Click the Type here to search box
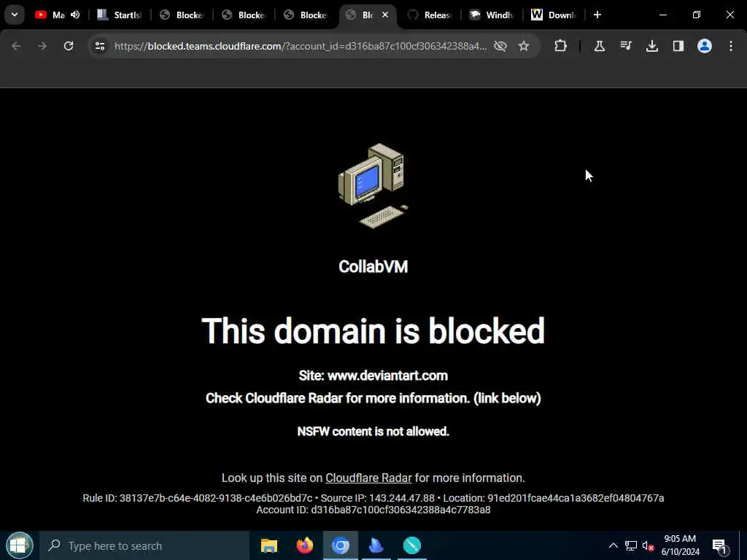The height and width of the screenshot is (560, 747). (x=144, y=545)
